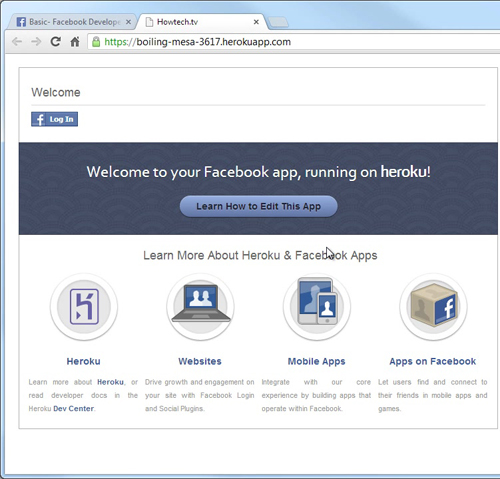Open the Apps on Facebook heading link
The height and width of the screenshot is (479, 500).
tap(433, 362)
